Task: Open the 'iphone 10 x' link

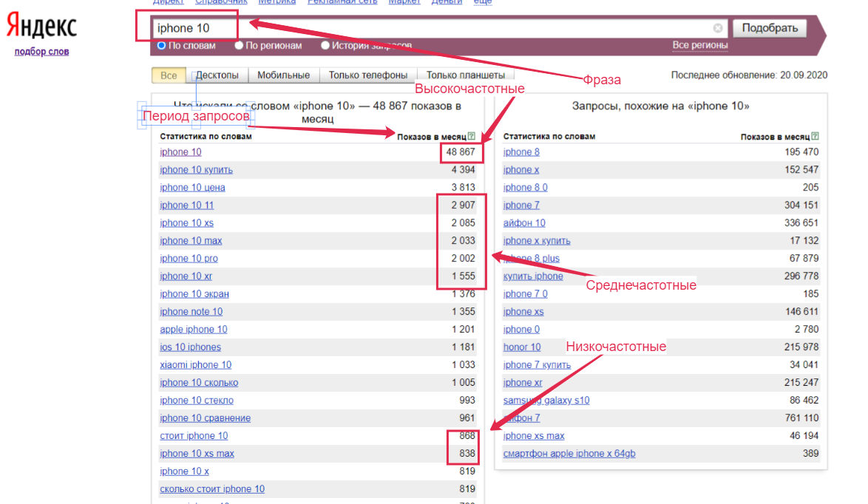Action: point(184,471)
